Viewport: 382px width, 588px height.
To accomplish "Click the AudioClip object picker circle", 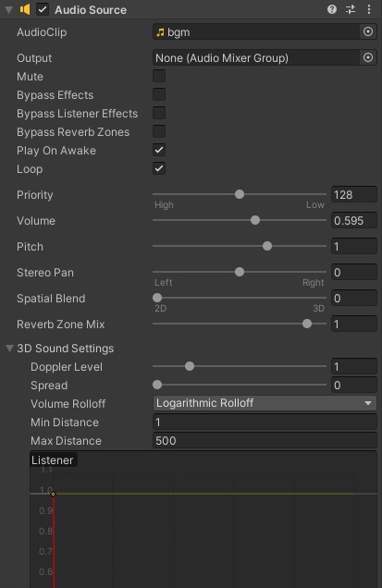I will tap(368, 31).
